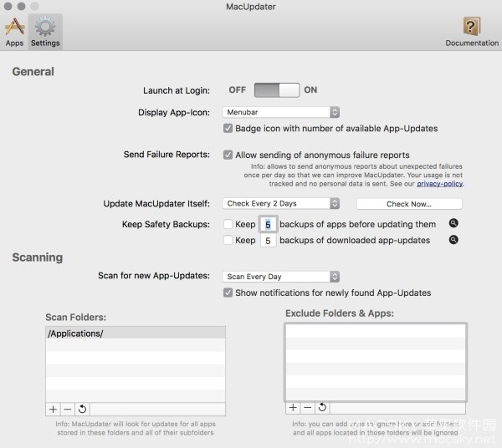Remove exclude entry with minus button
The image size is (502, 448).
307,407
